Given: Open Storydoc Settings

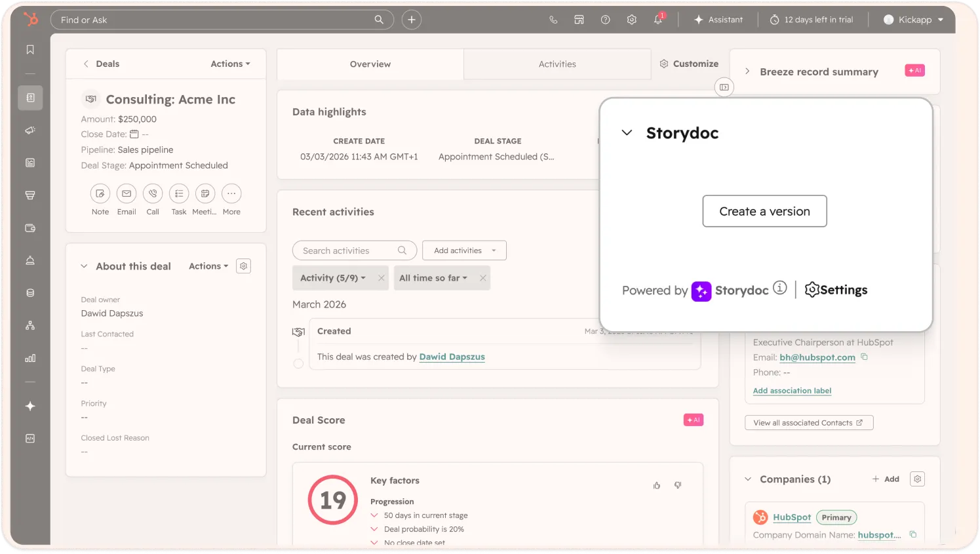Looking at the screenshot, I should click(x=836, y=290).
